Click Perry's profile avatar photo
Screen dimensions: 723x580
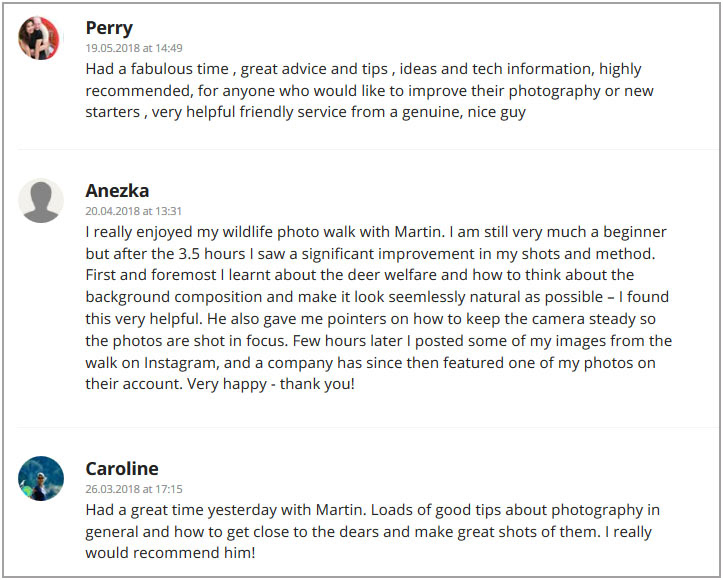point(39,38)
